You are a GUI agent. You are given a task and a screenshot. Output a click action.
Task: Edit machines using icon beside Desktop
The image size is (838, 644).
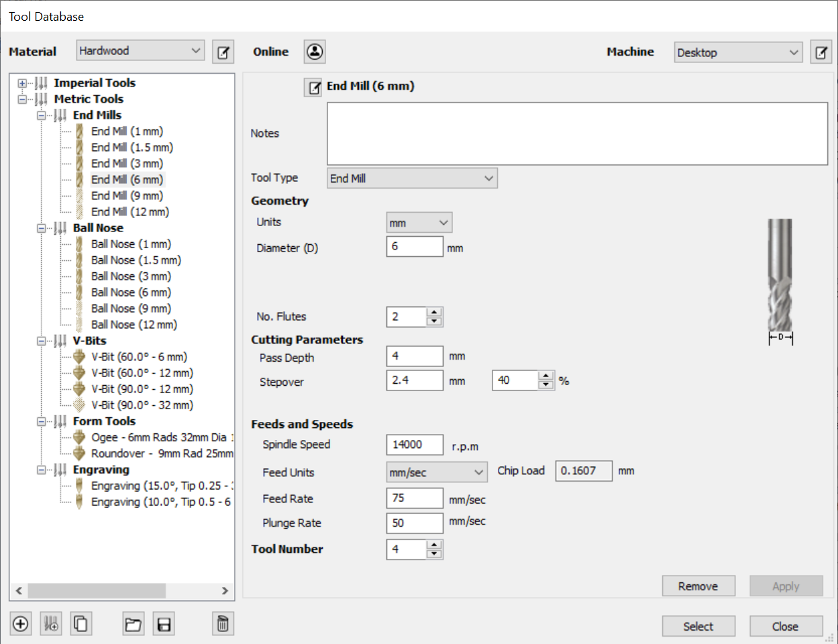pos(821,52)
